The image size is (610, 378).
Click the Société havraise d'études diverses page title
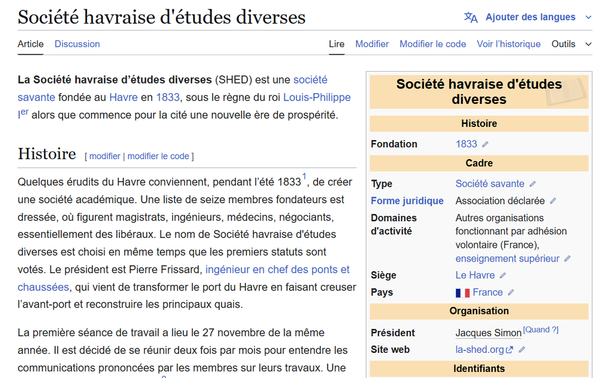pos(161,17)
